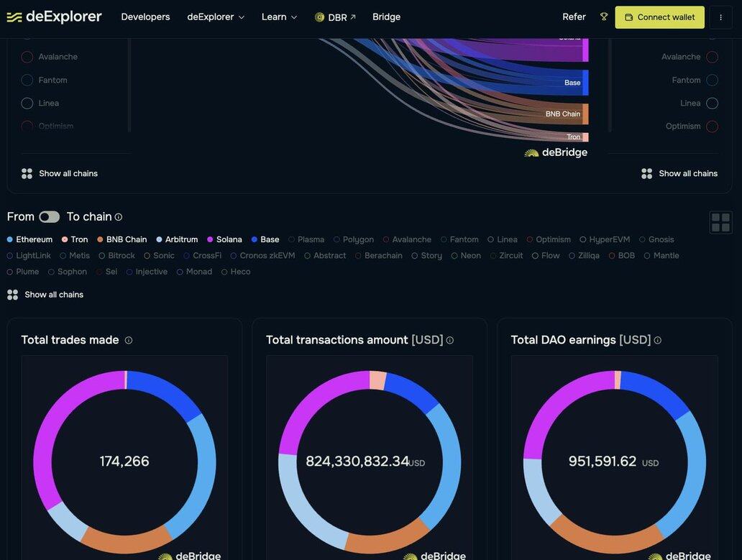Toggle the From / To chain switch

(x=49, y=217)
